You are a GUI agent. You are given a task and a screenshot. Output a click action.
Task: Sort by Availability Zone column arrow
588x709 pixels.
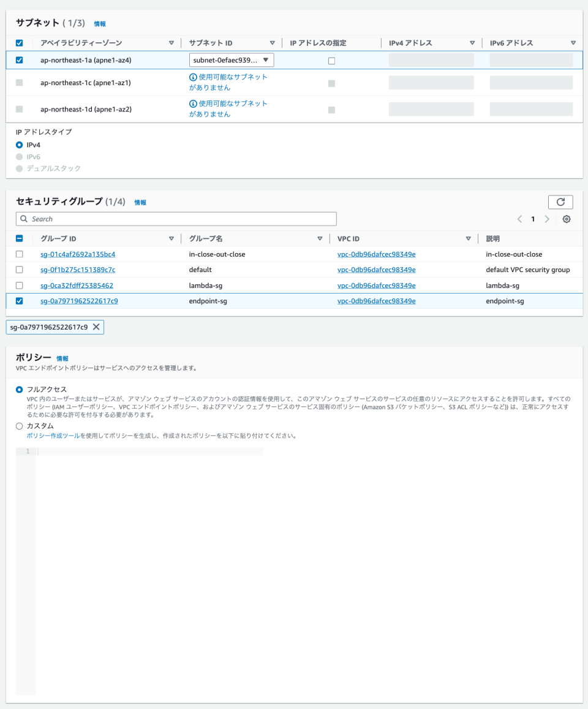click(x=171, y=43)
